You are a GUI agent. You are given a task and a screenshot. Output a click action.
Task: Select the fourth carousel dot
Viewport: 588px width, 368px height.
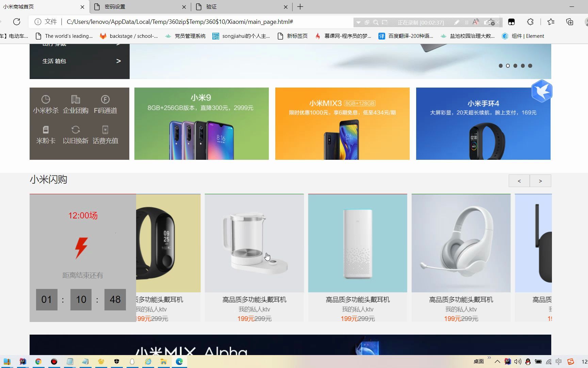(x=523, y=66)
